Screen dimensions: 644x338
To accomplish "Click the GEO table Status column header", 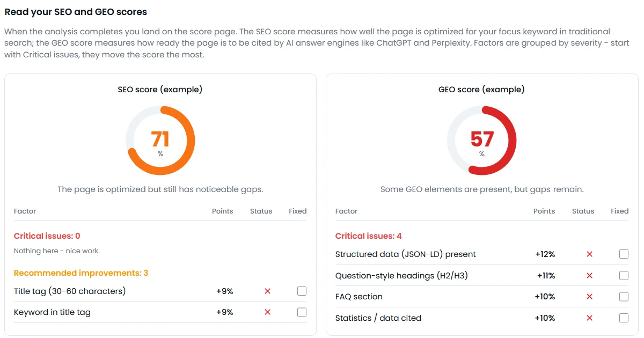I will 583,211.
